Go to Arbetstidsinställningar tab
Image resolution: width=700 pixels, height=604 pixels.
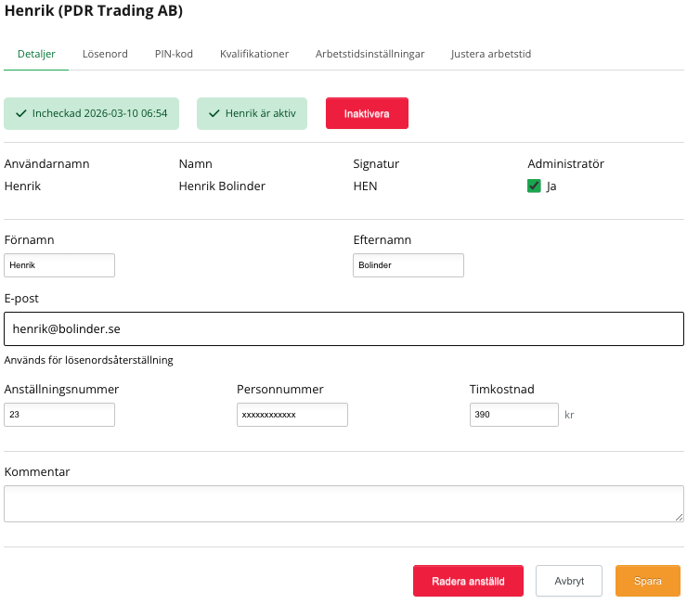pyautogui.click(x=369, y=54)
